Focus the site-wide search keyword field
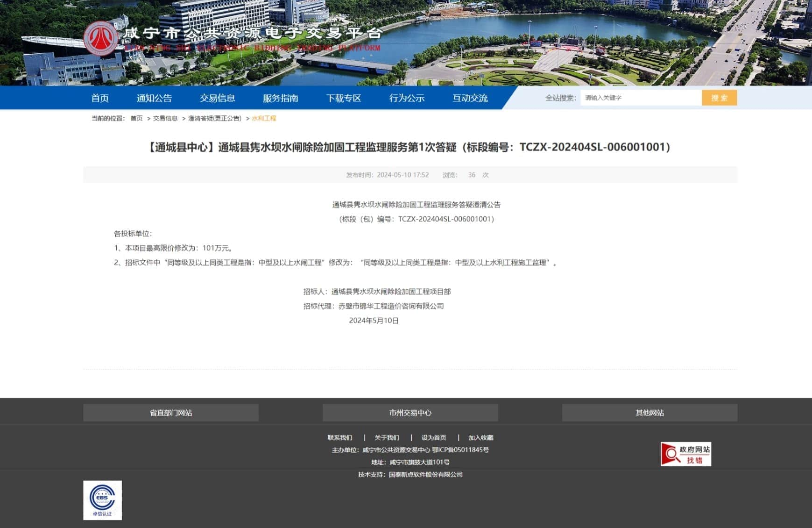This screenshot has width=812, height=528. pyautogui.click(x=640, y=98)
